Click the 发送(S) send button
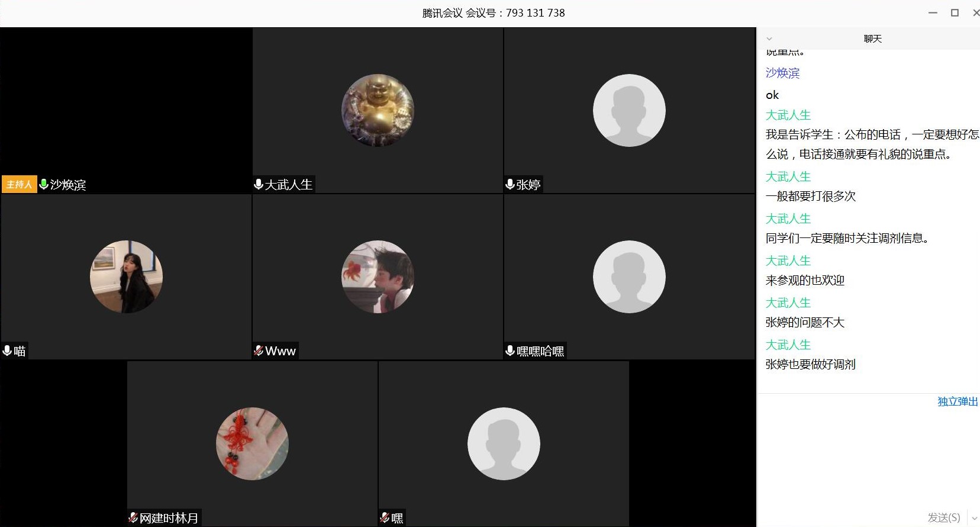This screenshot has height=527, width=980. click(x=944, y=518)
